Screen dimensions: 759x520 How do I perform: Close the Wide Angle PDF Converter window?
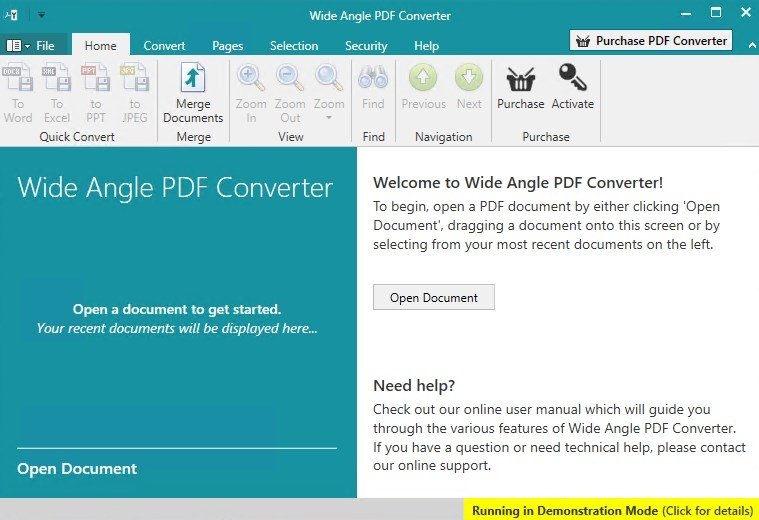(x=746, y=13)
